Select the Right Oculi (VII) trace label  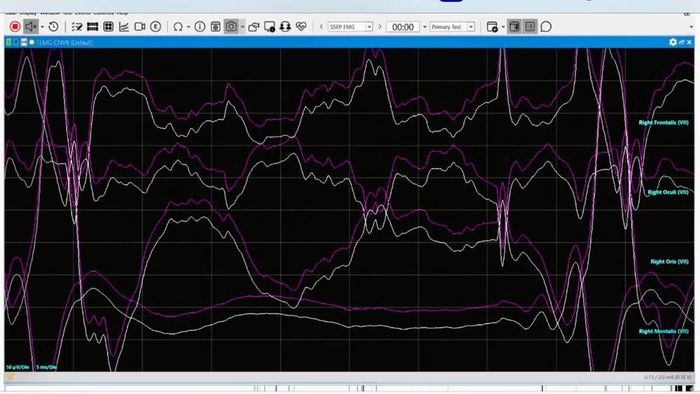point(668,192)
